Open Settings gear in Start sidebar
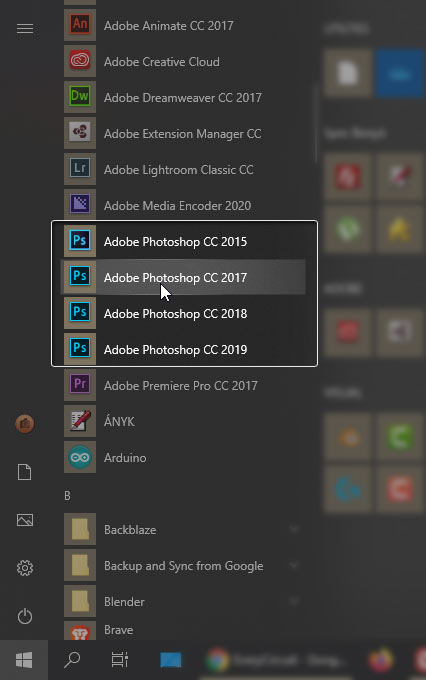Image resolution: width=426 pixels, height=680 pixels. point(25,568)
